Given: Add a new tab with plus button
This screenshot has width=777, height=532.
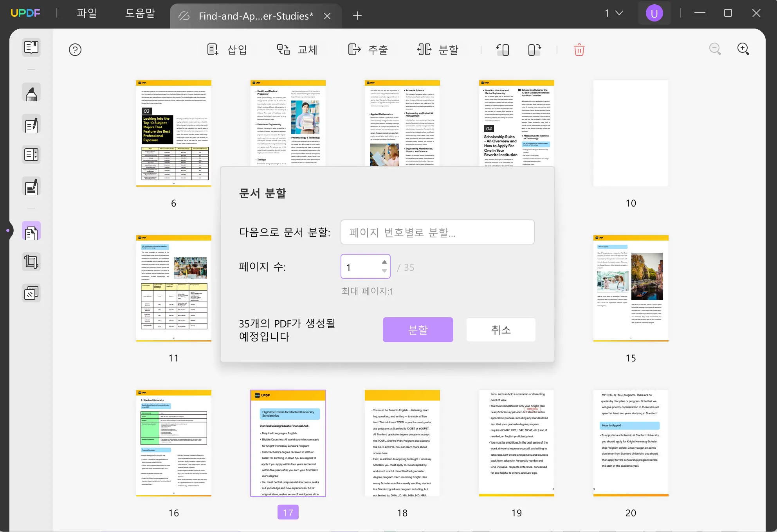Looking at the screenshot, I should pyautogui.click(x=357, y=16).
